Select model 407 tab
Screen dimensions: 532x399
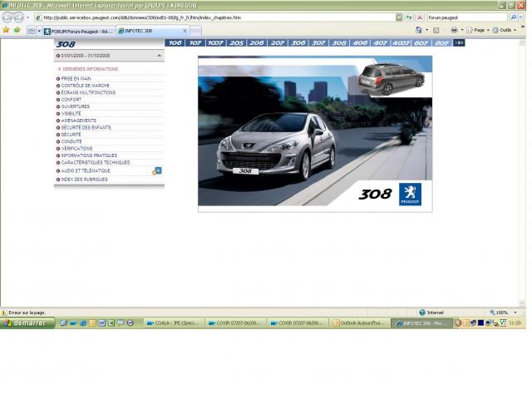click(381, 42)
